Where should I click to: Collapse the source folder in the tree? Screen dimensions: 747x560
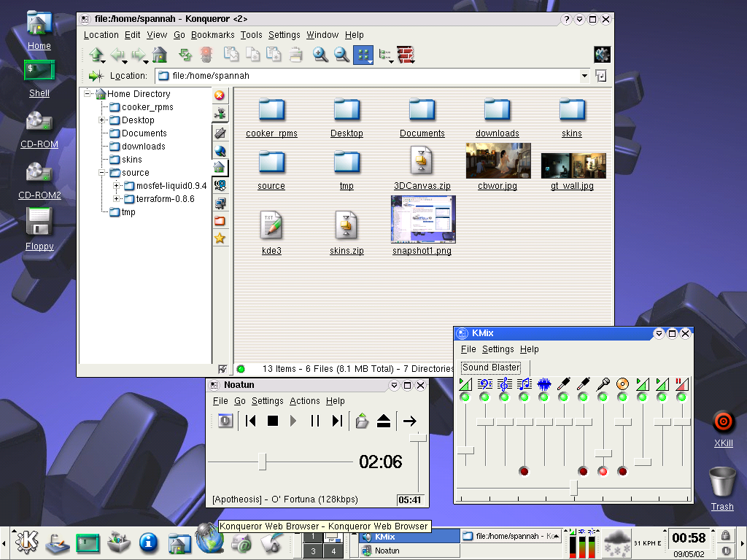pyautogui.click(x=101, y=172)
